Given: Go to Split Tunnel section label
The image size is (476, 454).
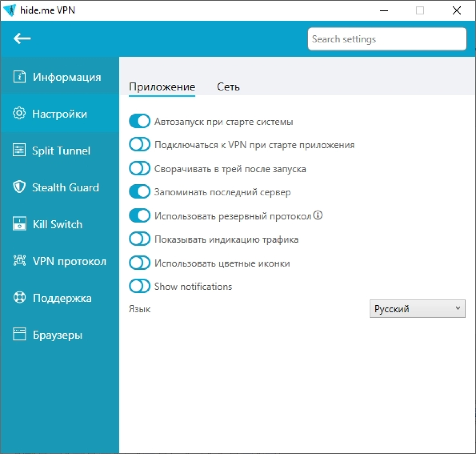Looking at the screenshot, I should pos(61,151).
